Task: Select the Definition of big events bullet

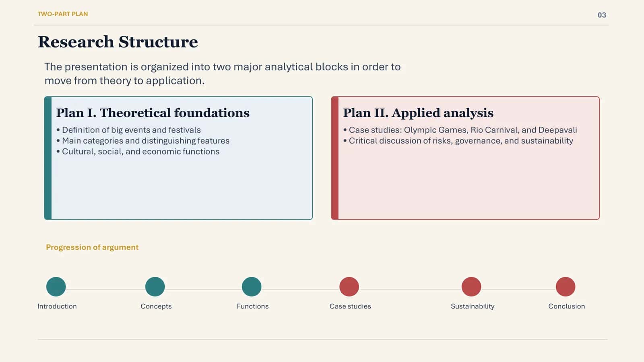Action: (128, 130)
